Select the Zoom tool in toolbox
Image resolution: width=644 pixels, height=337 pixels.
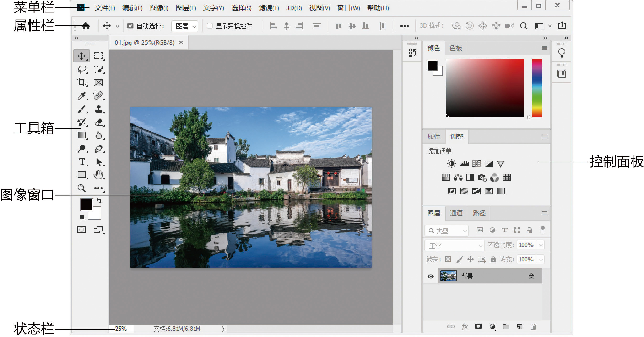tap(82, 188)
